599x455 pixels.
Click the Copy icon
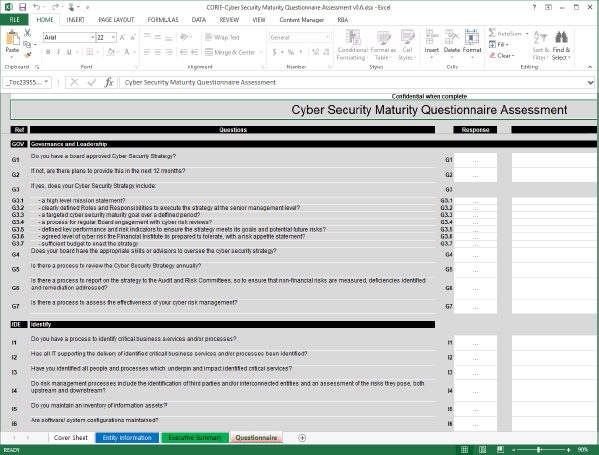point(27,44)
